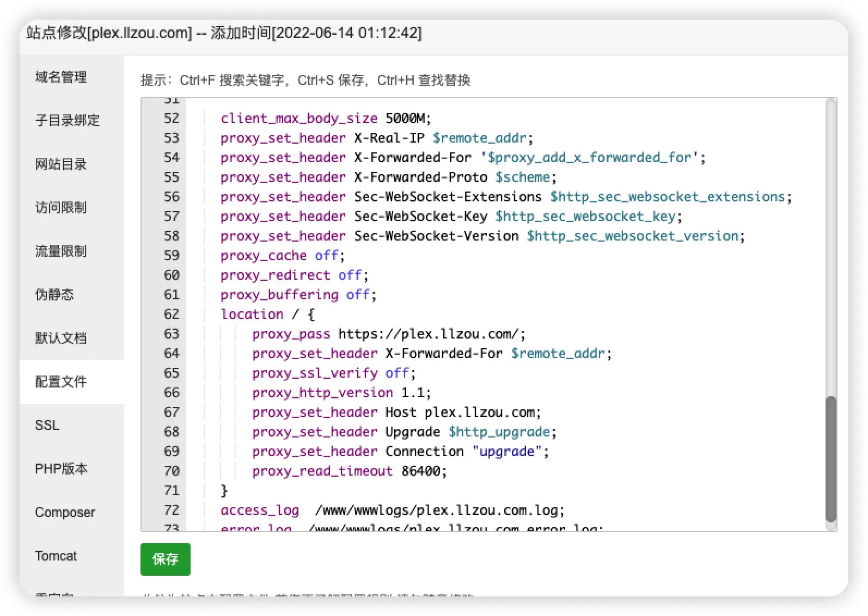Click the Ctrl+F shortcut hint text
Screen dimensions: 868x616
(231, 80)
